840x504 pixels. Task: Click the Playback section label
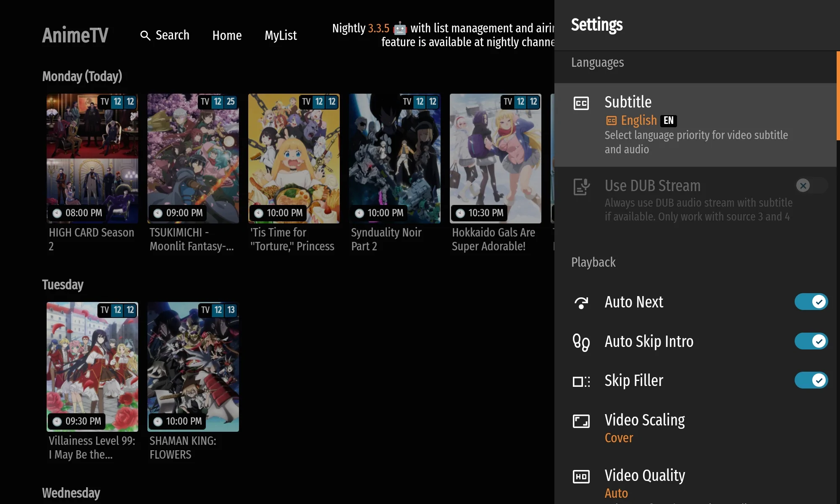(593, 262)
